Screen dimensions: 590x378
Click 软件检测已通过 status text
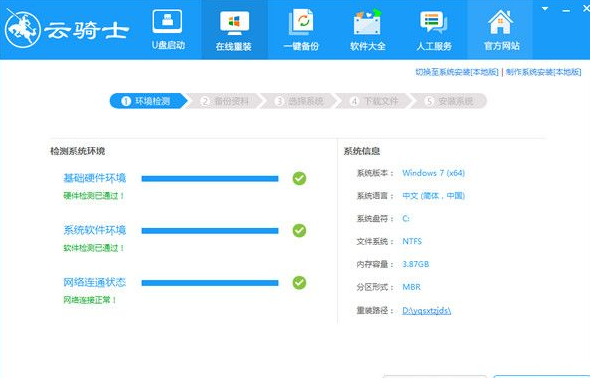(94, 248)
